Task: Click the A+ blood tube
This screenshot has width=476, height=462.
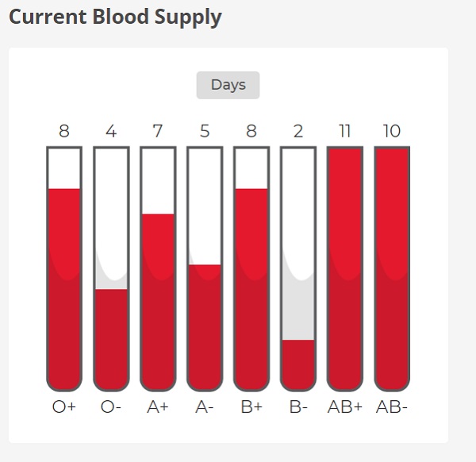Action: pos(158,270)
